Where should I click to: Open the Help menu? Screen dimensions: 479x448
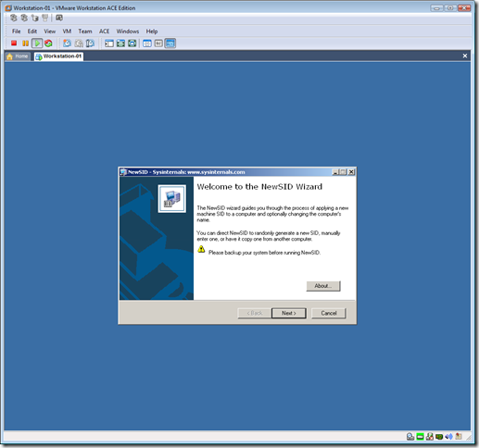pos(152,31)
